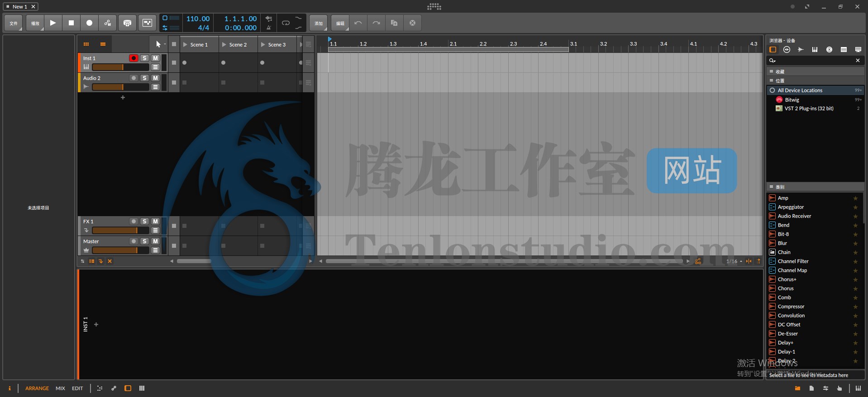This screenshot has height=397, width=868.
Task: Switch to ARRANGE view
Action: tap(37, 388)
